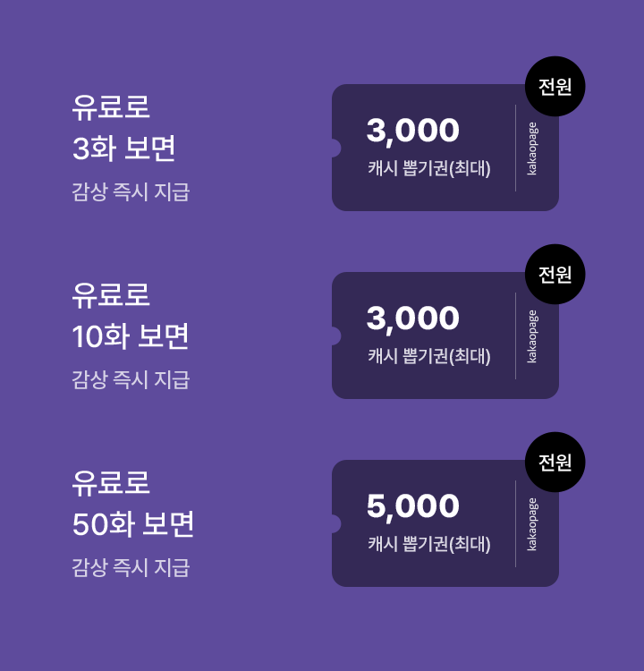
Task: Click the left-edge notch of the 10화 coupon
Action: 335,336
